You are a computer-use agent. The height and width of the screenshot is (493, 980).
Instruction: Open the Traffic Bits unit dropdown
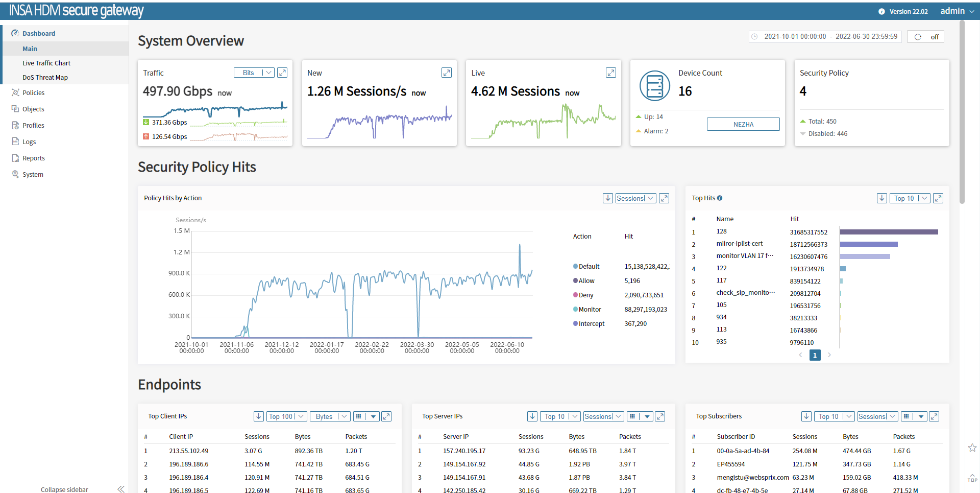pyautogui.click(x=254, y=73)
